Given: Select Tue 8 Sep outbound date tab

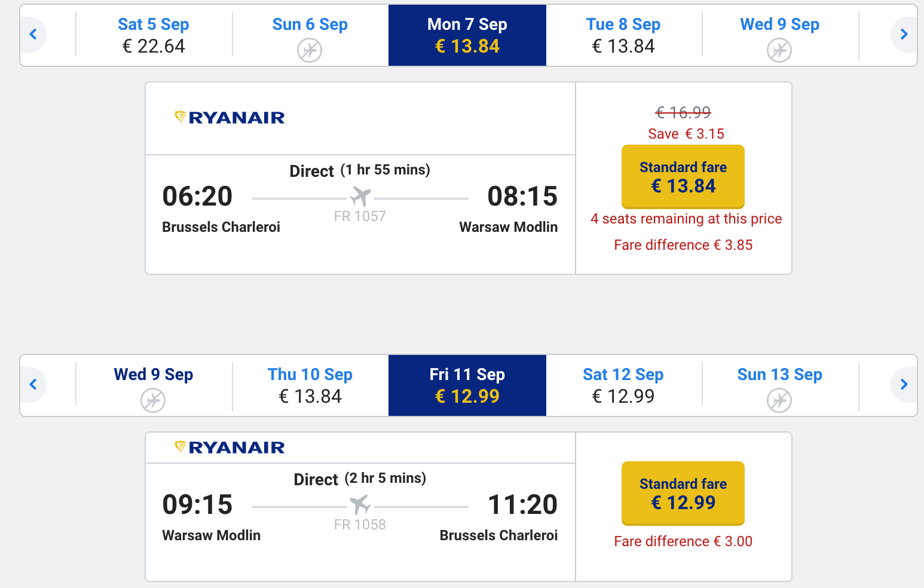Looking at the screenshot, I should (623, 35).
